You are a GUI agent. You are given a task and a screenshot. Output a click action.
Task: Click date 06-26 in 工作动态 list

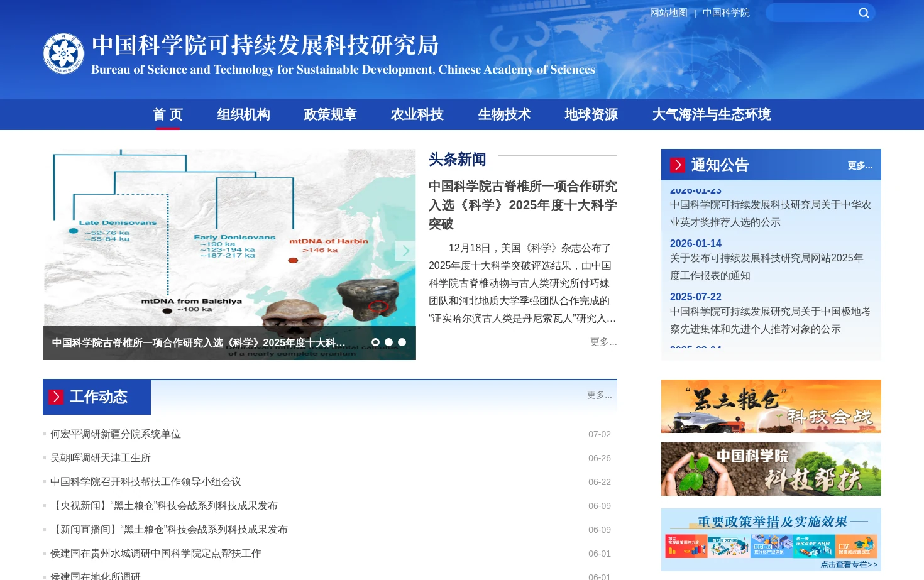pyautogui.click(x=600, y=458)
